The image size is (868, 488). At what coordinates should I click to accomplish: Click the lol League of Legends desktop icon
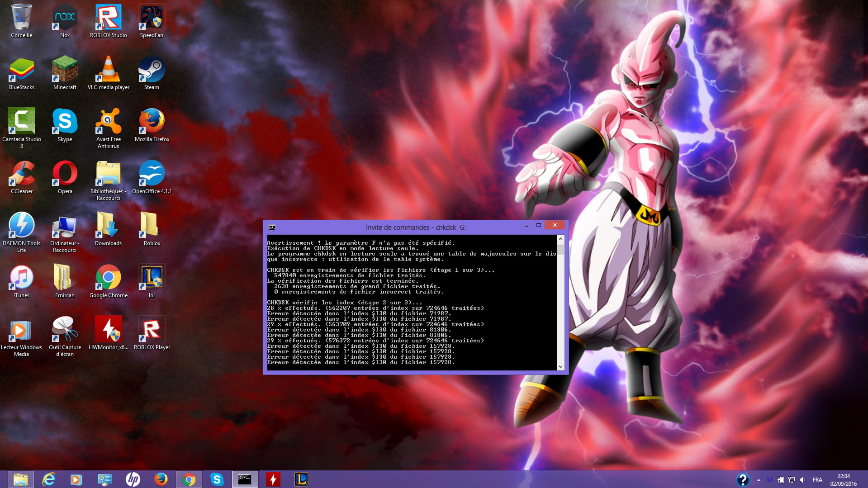pos(152,281)
